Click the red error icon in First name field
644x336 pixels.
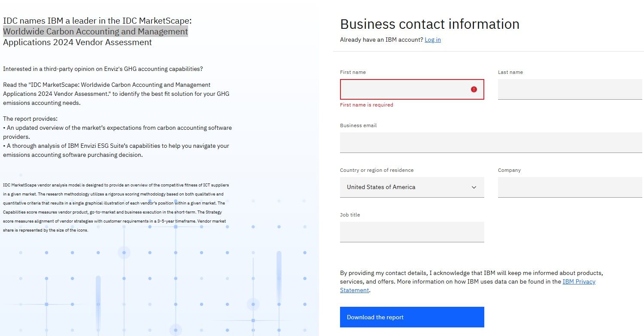[473, 89]
